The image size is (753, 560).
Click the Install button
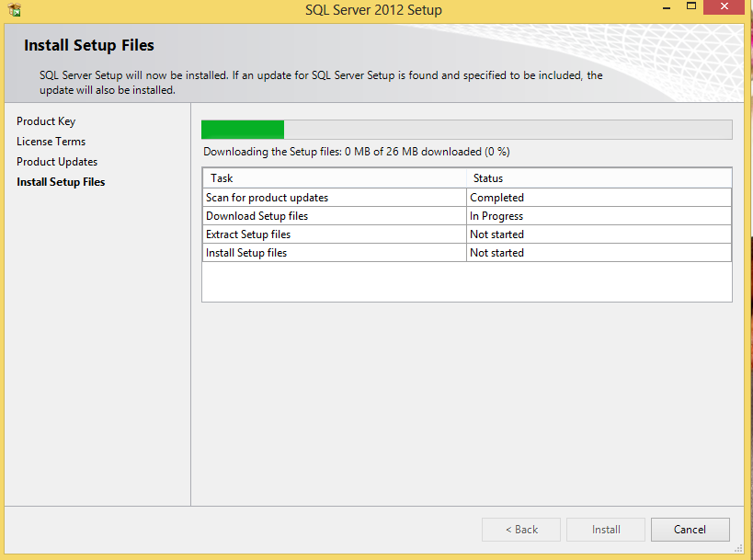[606, 530]
